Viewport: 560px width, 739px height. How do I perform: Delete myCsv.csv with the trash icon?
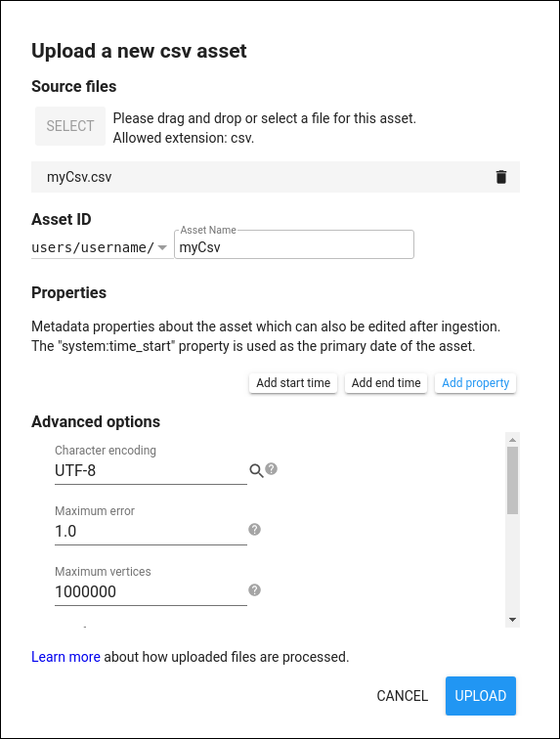[x=501, y=177]
